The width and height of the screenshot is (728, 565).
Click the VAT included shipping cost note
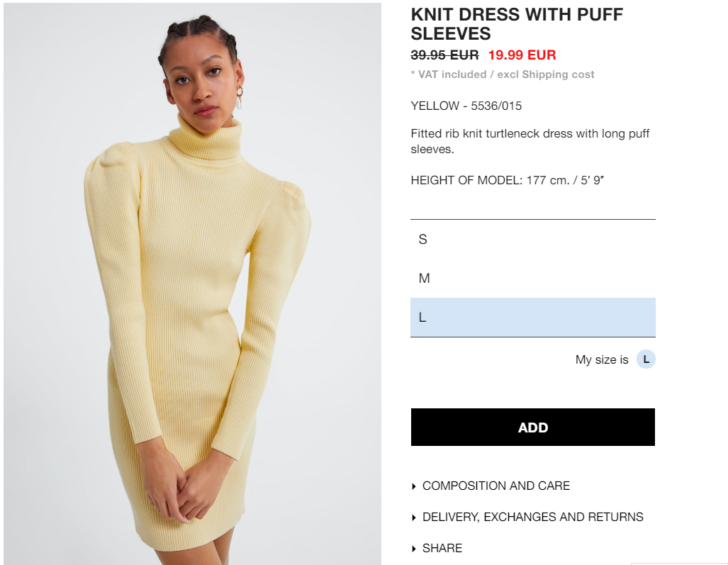(503, 74)
